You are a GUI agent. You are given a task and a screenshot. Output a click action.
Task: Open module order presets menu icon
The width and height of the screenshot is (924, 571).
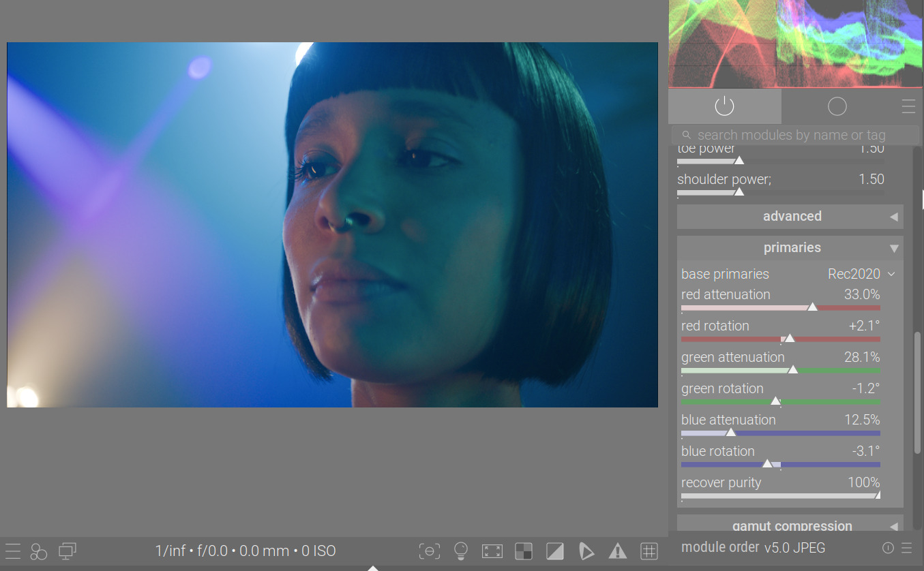click(906, 548)
